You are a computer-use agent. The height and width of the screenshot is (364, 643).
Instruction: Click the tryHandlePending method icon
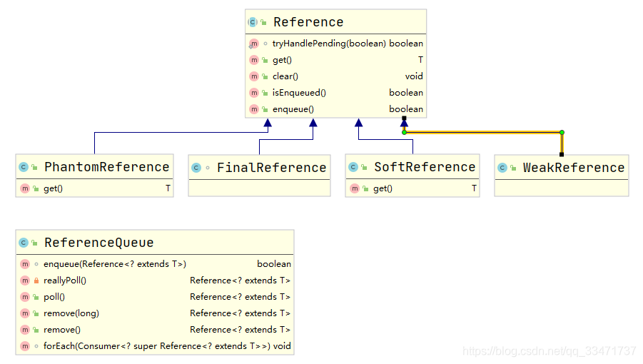pos(254,44)
